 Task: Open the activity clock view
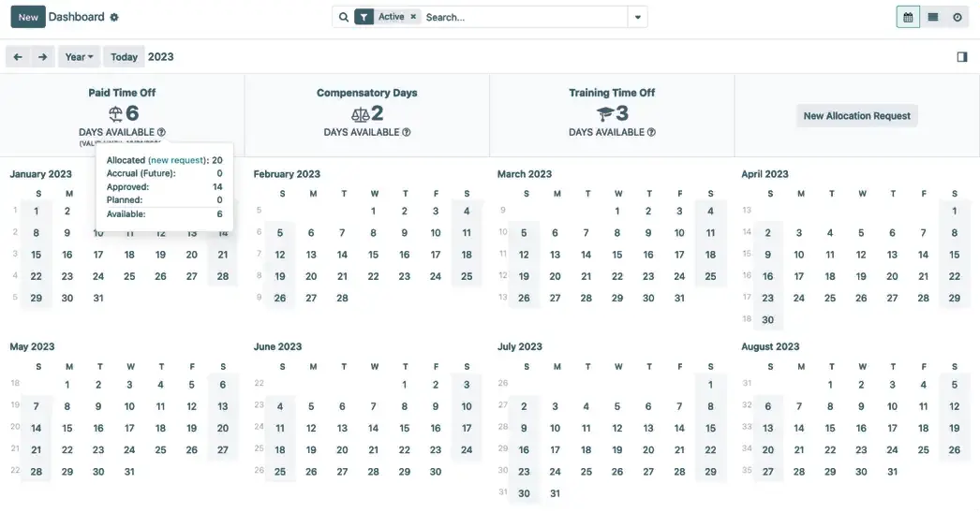pyautogui.click(x=958, y=17)
